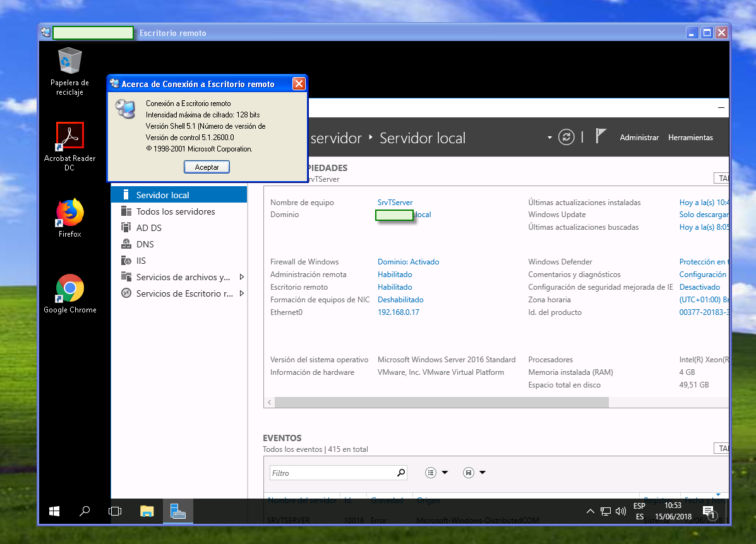Click the properties horizontal scrollbar thumb

point(441,402)
